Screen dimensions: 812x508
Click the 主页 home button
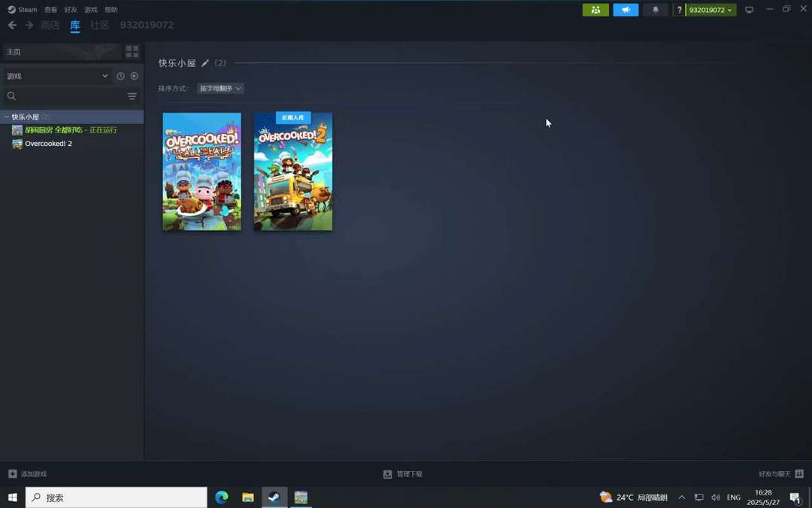(x=62, y=51)
